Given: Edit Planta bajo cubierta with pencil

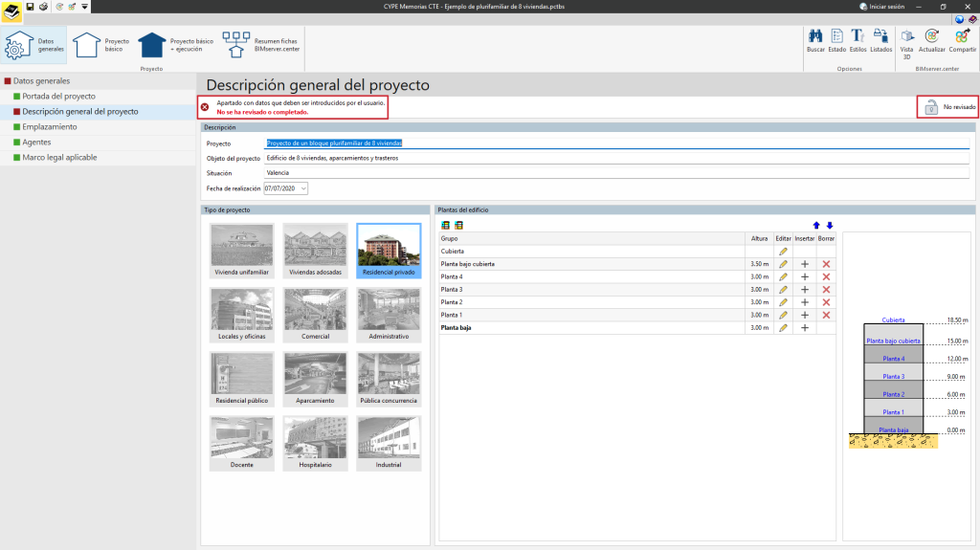Looking at the screenshot, I should (783, 264).
